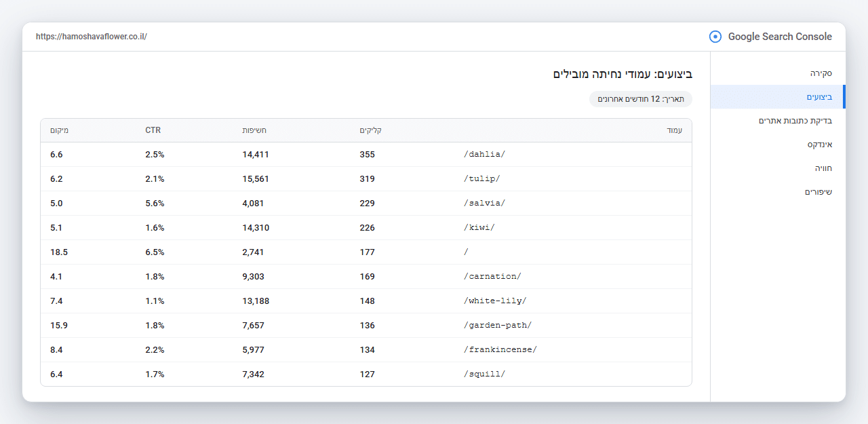
Task: Click the 5.6% CTR value
Action: [x=155, y=204]
